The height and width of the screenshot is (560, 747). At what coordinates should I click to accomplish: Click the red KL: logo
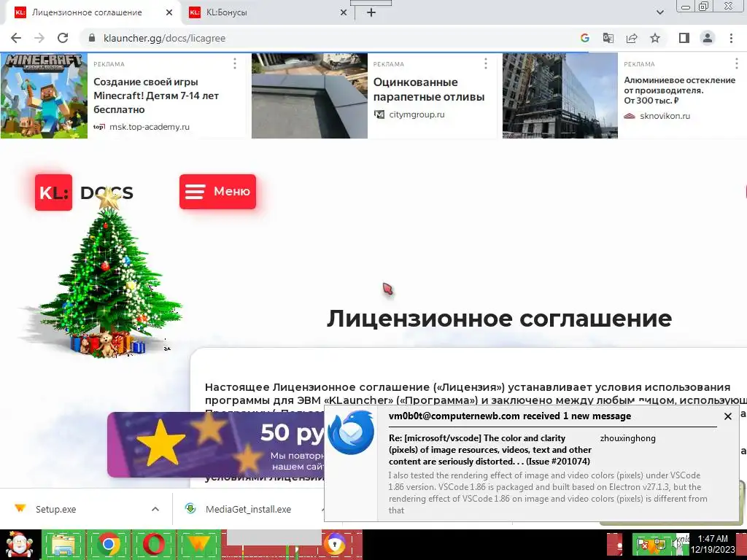pos(53,192)
